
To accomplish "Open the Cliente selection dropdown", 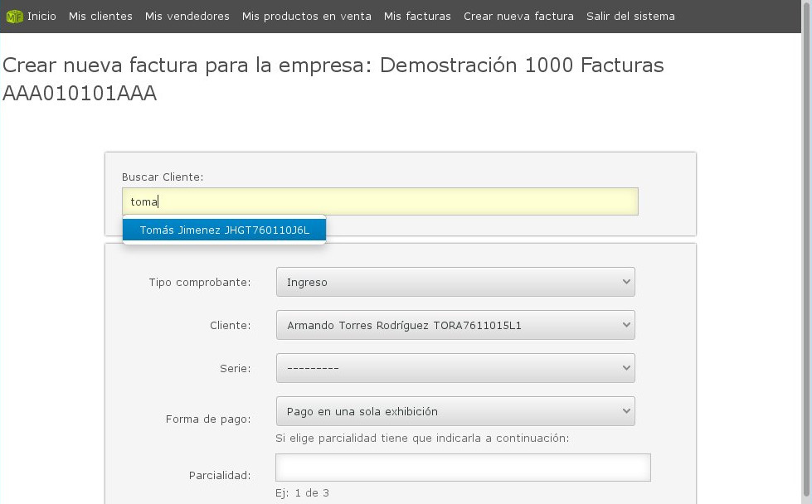I will click(x=455, y=325).
